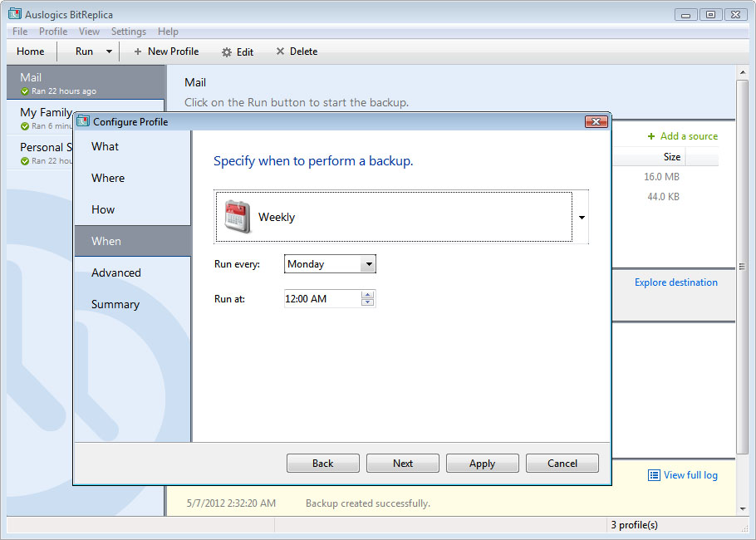Open the Help menu
This screenshot has width=756, height=540.
point(168,32)
